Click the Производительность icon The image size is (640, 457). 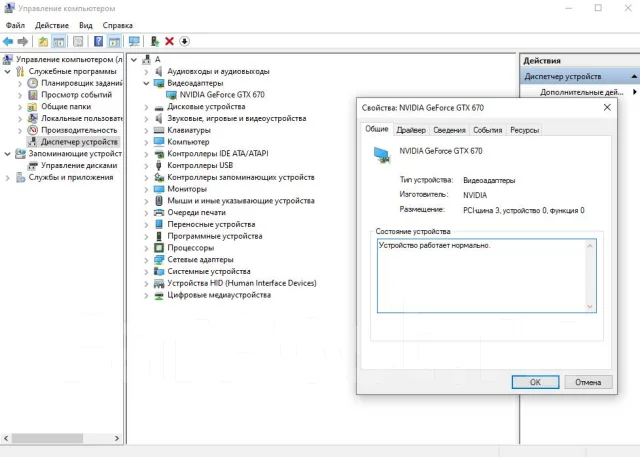[33, 130]
